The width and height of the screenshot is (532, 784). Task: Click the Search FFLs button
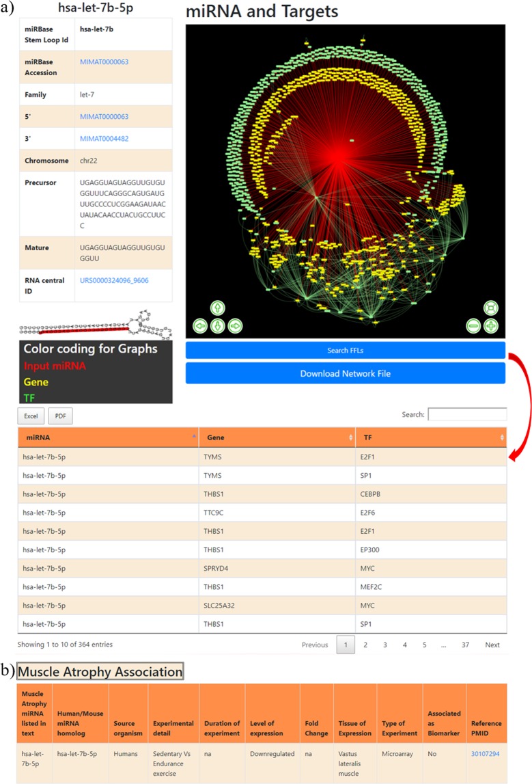345,351
